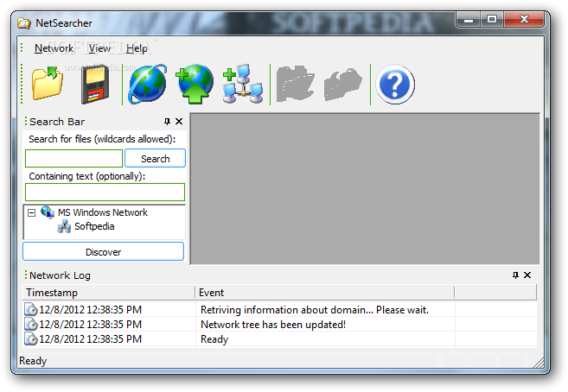Click the NetSearcher title bar app icon
The width and height of the screenshot is (568, 392).
[24, 23]
